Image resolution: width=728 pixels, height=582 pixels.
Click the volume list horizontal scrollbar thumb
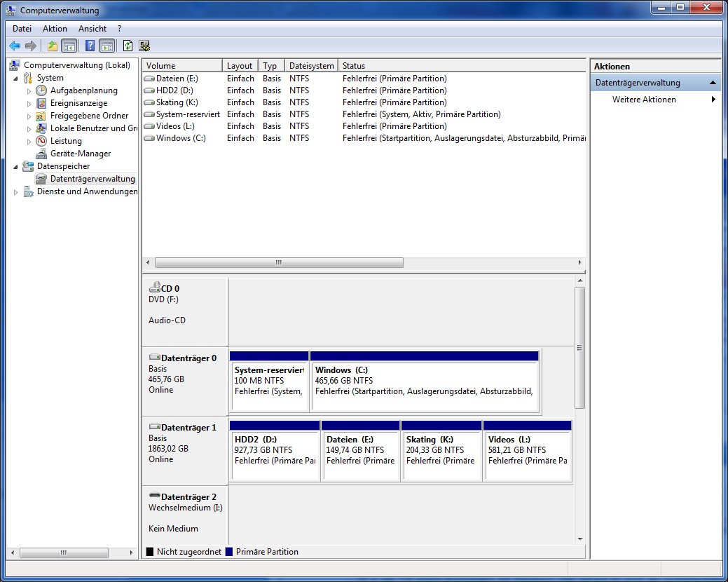pyautogui.click(x=279, y=262)
